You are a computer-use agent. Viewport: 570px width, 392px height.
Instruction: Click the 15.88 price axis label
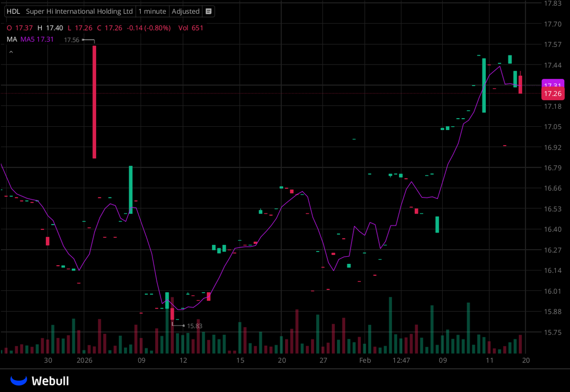point(553,311)
